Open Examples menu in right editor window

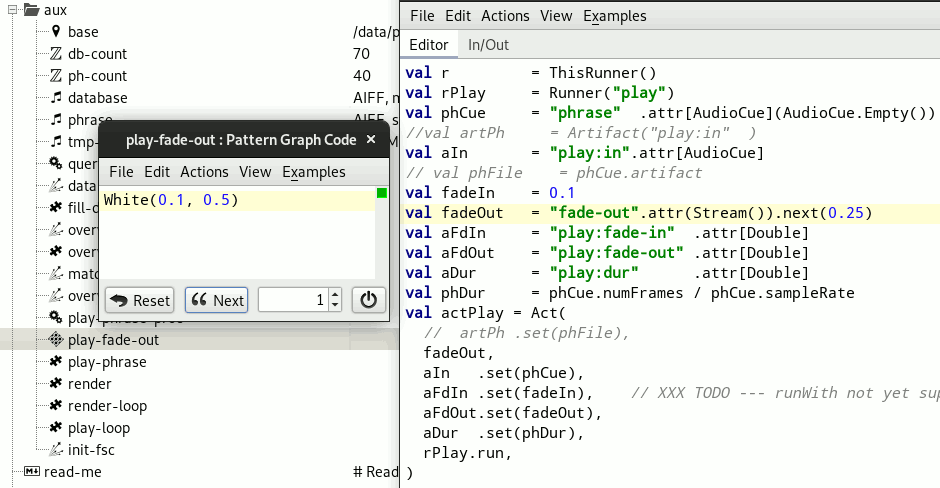[x=614, y=16]
